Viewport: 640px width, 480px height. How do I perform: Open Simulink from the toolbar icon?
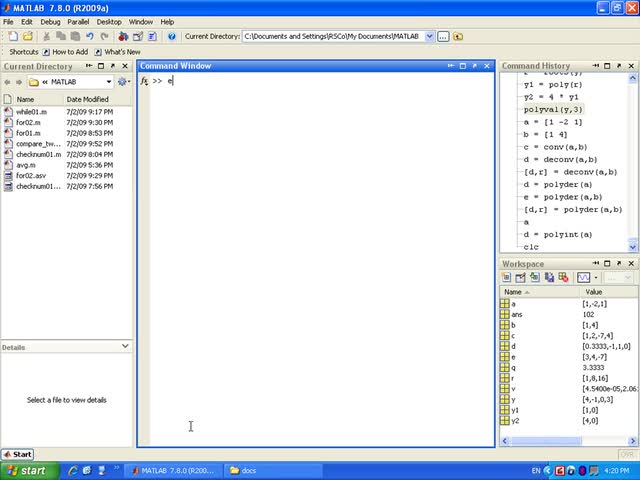pyautogui.click(x=123, y=36)
